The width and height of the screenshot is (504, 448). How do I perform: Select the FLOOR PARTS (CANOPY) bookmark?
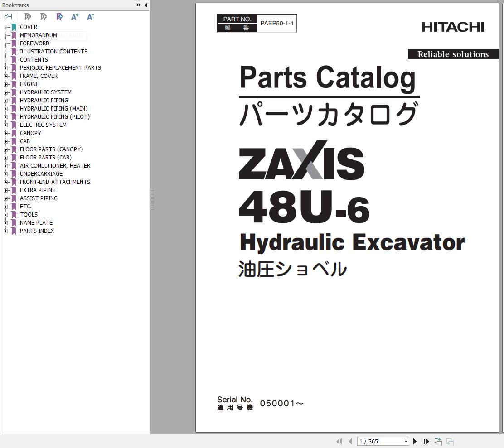(x=51, y=149)
